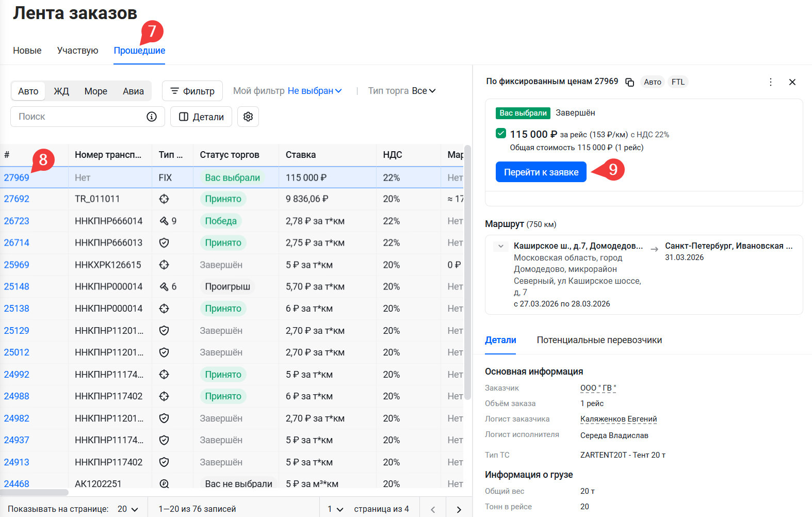Expand the route origin address chevron
The image size is (812, 517).
(x=500, y=246)
